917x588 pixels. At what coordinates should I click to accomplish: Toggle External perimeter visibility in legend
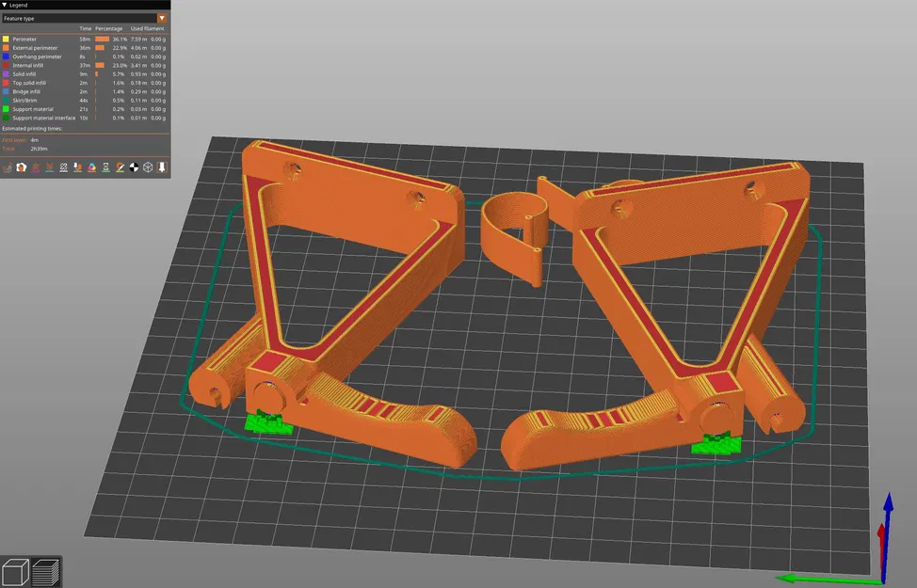(86, 48)
